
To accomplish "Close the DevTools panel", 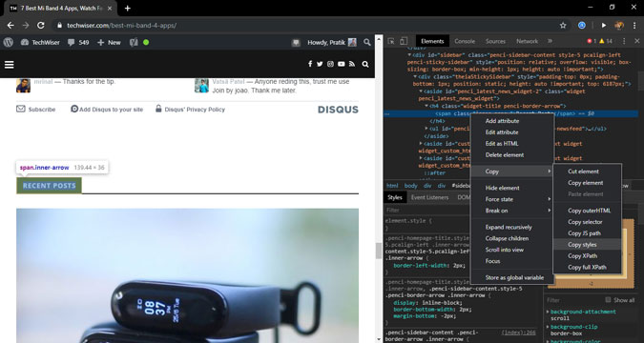I will click(637, 41).
